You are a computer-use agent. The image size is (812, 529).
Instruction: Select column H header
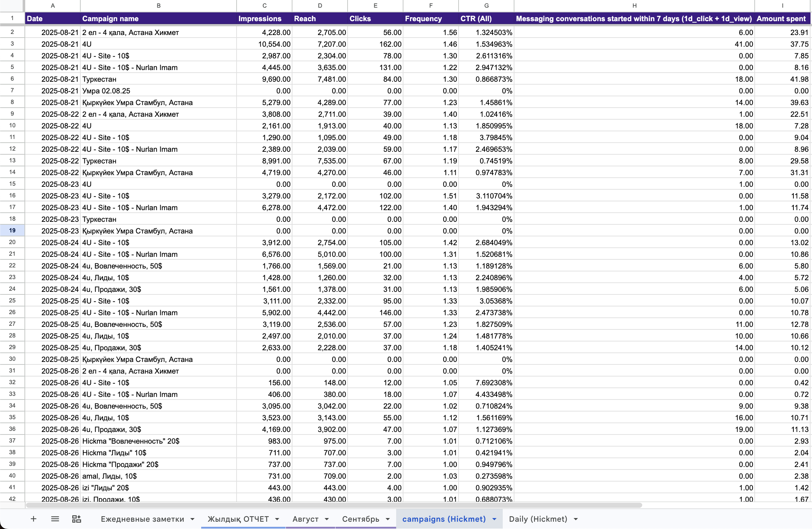[635, 6]
